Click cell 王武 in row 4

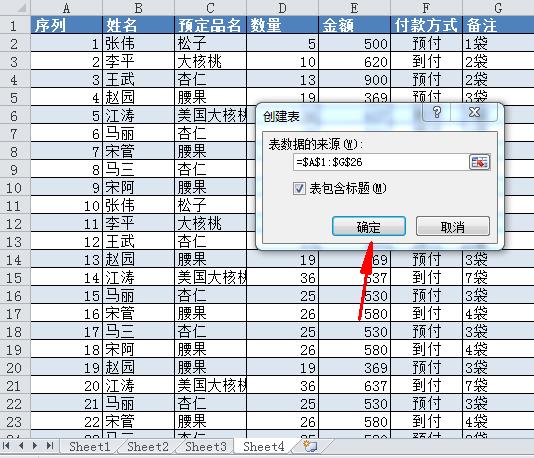coord(138,79)
